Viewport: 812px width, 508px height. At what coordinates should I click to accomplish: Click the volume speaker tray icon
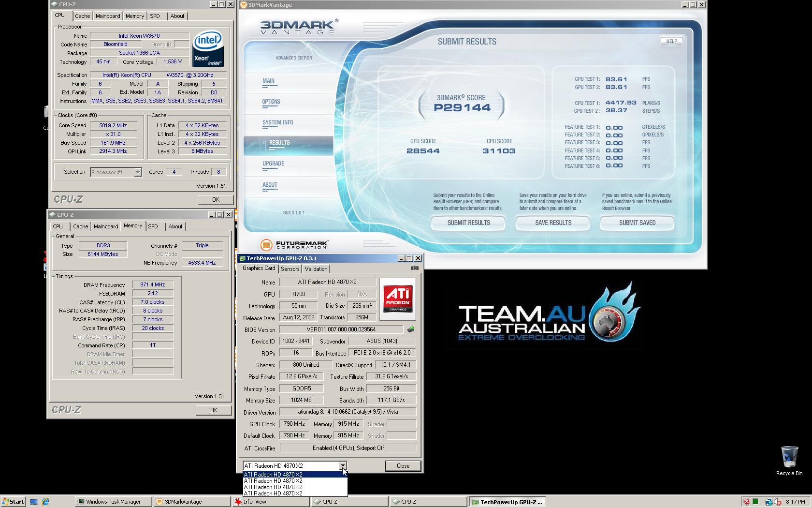[x=778, y=502]
